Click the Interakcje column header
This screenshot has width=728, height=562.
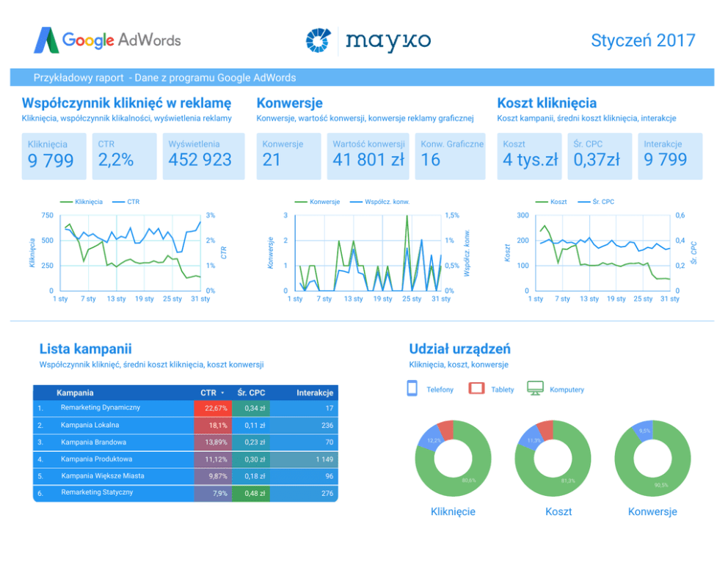[x=315, y=393]
